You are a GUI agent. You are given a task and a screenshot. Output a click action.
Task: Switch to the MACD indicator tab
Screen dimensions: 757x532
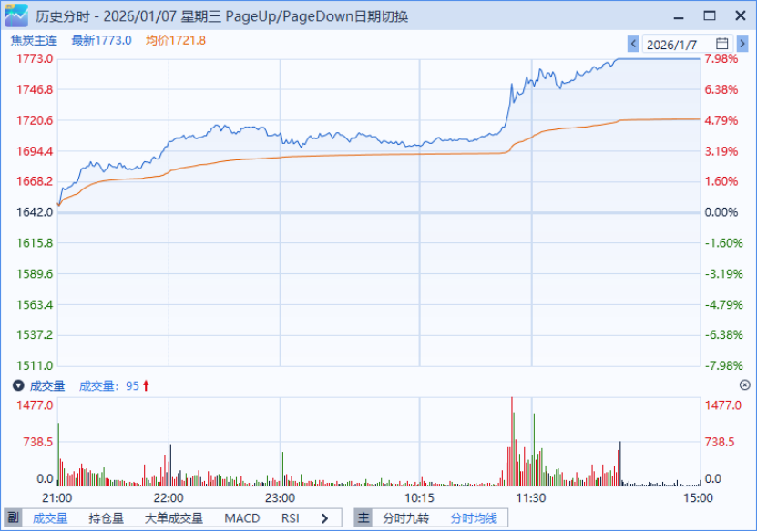point(242,518)
